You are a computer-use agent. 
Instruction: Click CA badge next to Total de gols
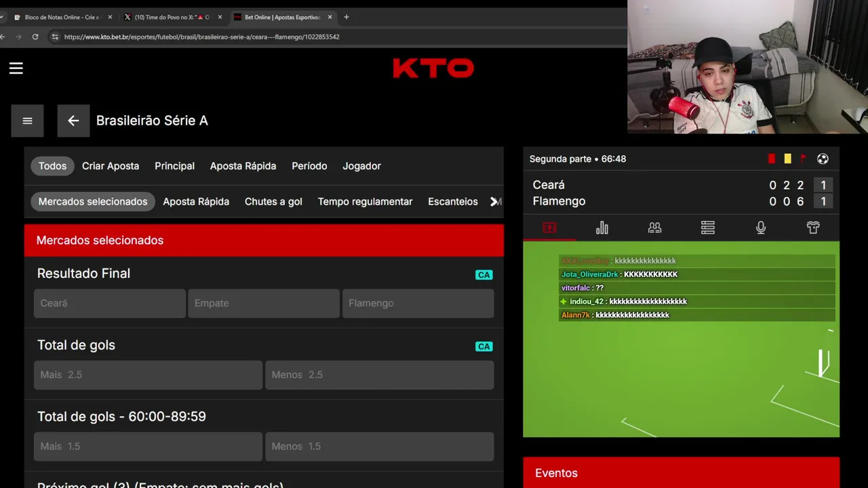[484, 346]
